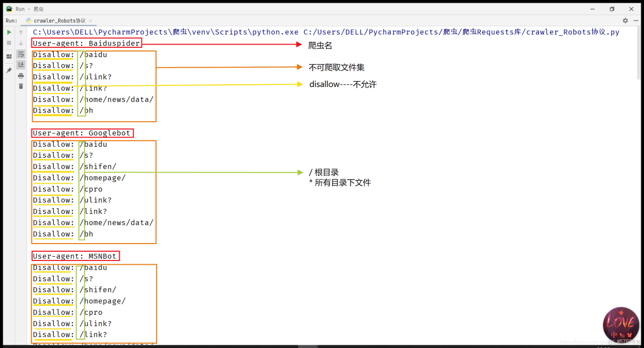Click "Disallow: /link?" under Googlebot
The width and height of the screenshot is (644, 348).
[x=70, y=212]
